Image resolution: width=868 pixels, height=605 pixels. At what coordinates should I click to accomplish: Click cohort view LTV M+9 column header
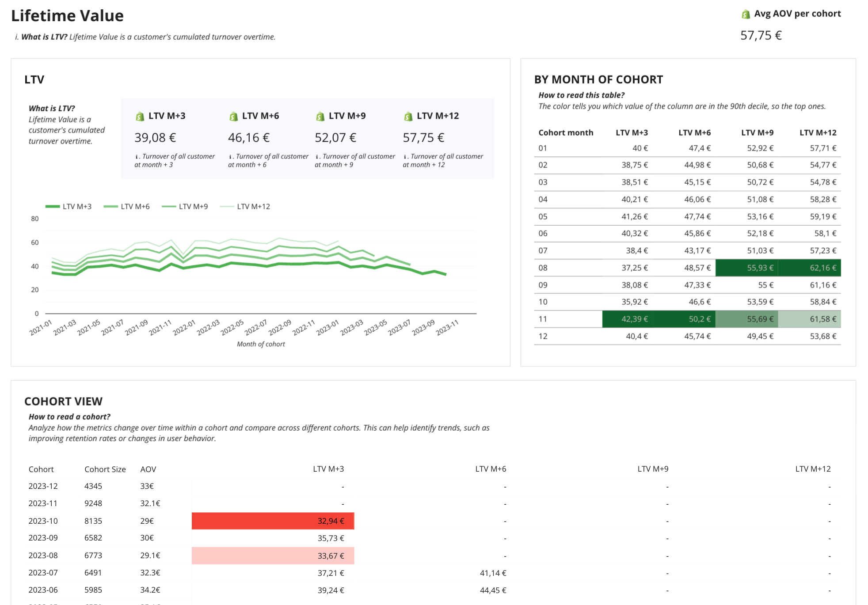[653, 469]
